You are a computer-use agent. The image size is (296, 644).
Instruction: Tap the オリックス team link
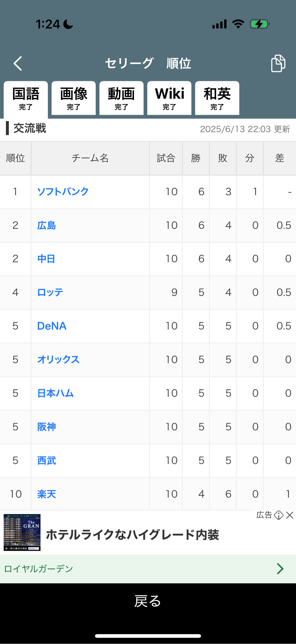[x=58, y=360]
